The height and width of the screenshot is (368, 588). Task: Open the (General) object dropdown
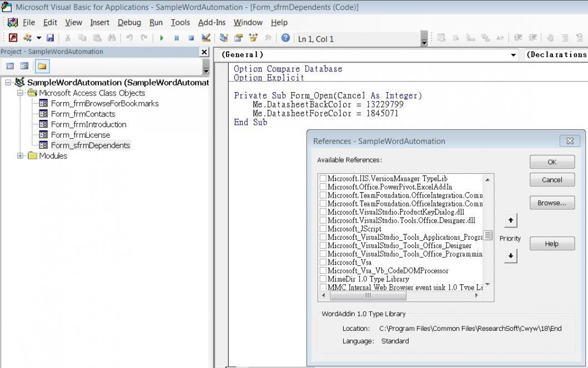513,55
